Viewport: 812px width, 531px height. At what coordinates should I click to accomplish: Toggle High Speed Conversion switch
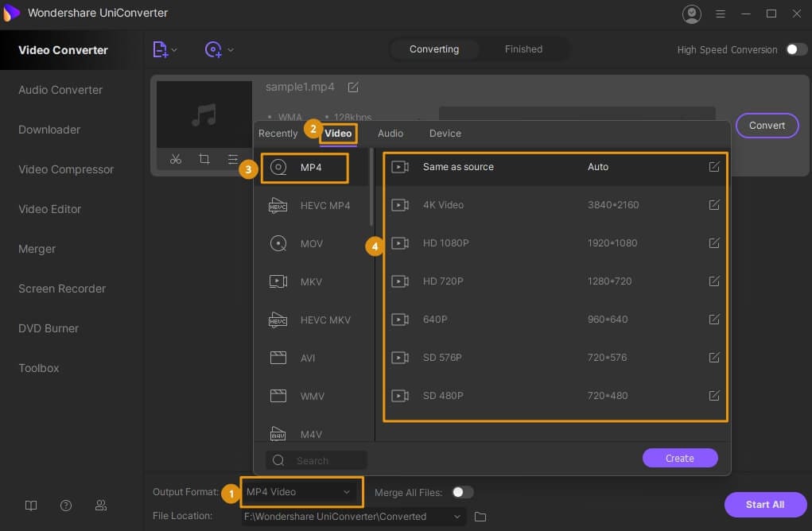(x=796, y=49)
